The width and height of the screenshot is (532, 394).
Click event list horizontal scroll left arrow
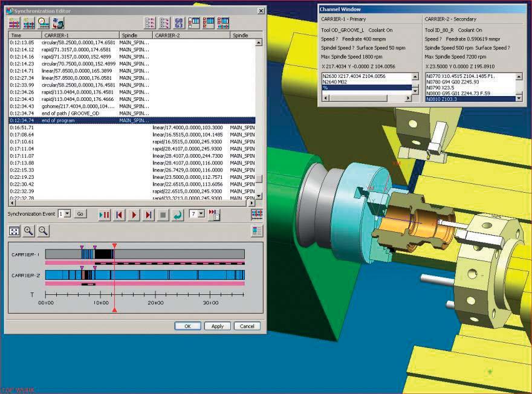[12, 203]
